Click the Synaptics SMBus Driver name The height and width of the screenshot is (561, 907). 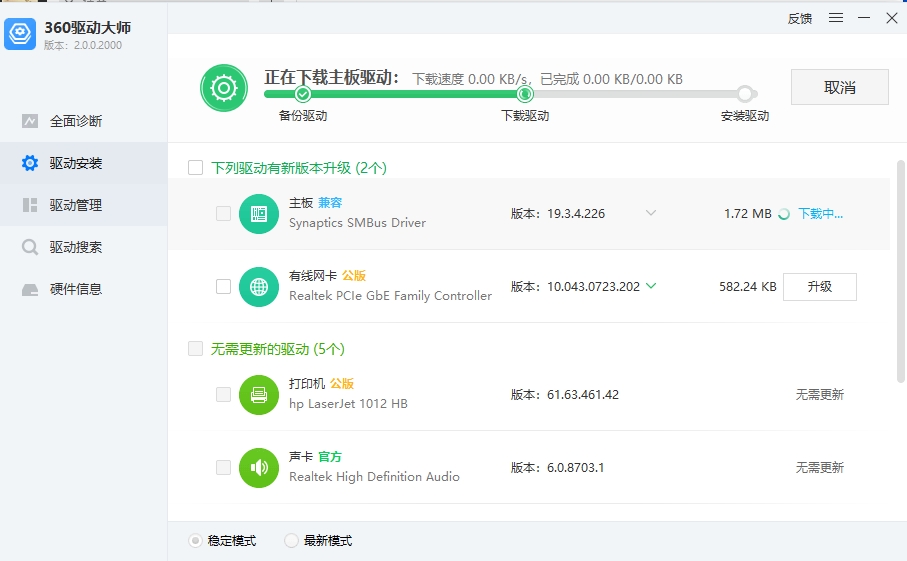click(357, 223)
